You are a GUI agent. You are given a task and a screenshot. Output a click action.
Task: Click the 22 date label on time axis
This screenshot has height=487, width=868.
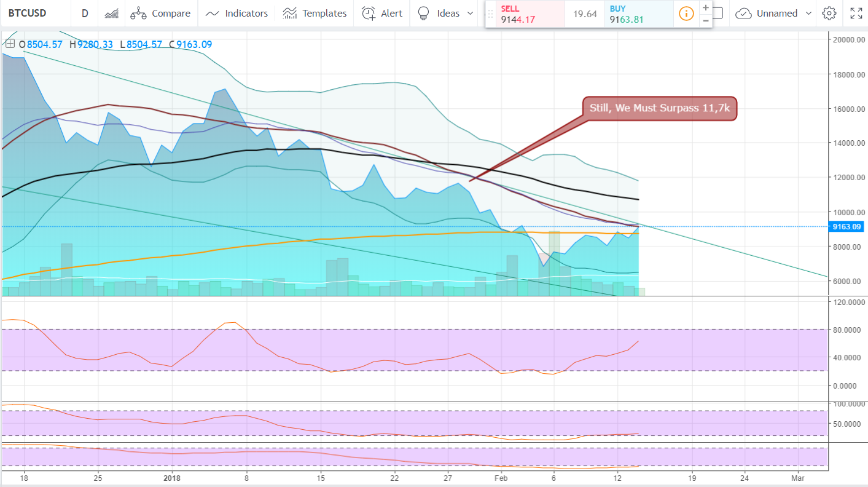pyautogui.click(x=394, y=477)
